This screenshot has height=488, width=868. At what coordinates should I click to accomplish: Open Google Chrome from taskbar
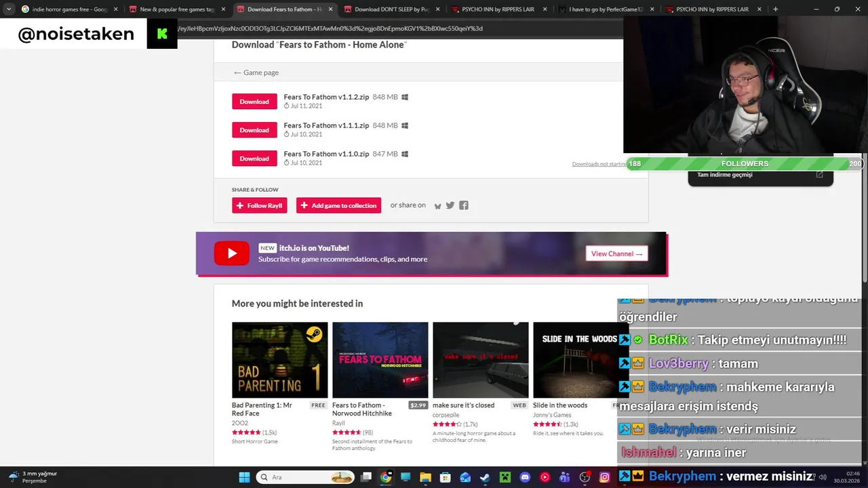pyautogui.click(x=386, y=477)
